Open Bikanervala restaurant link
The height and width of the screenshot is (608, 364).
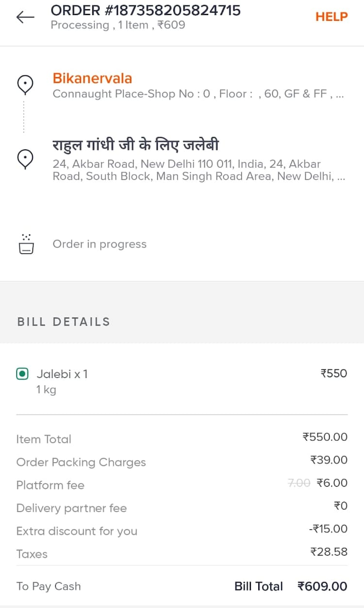click(92, 78)
